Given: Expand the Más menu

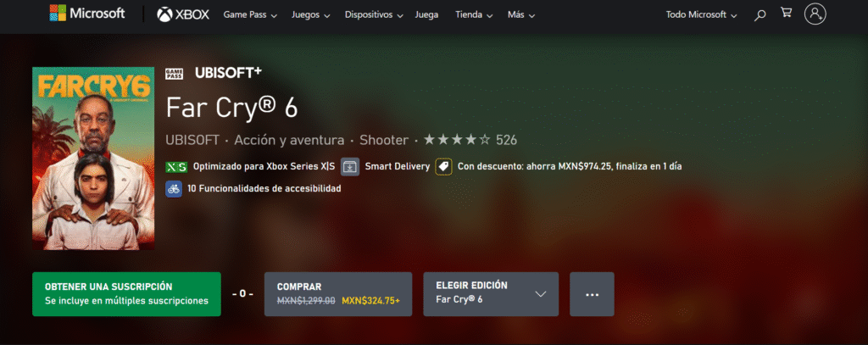Looking at the screenshot, I should point(521,15).
